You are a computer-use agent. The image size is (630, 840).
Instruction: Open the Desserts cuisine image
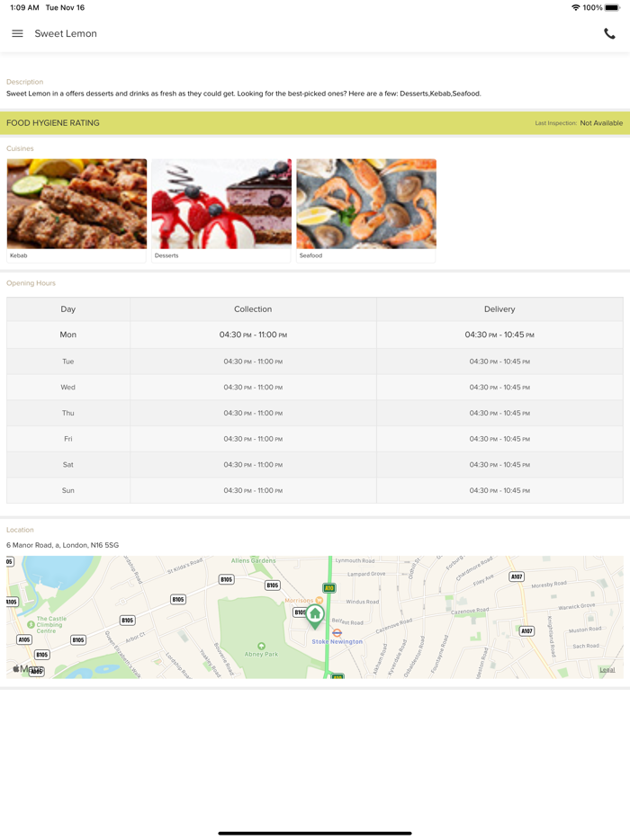point(221,203)
